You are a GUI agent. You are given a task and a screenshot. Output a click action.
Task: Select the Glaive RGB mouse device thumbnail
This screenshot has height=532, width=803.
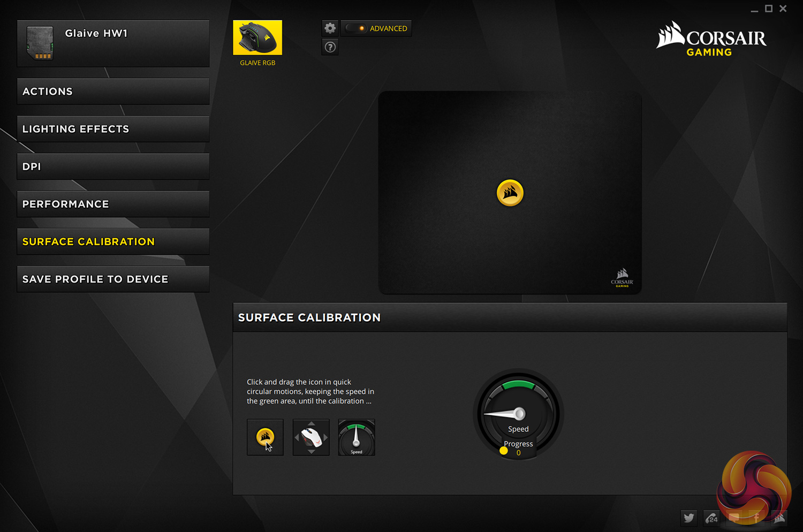tap(257, 37)
